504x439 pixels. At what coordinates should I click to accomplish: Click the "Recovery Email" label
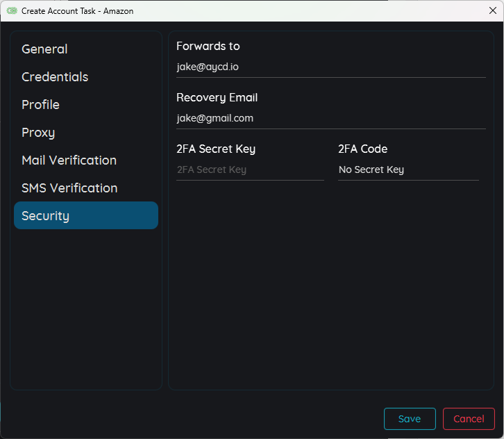(217, 97)
